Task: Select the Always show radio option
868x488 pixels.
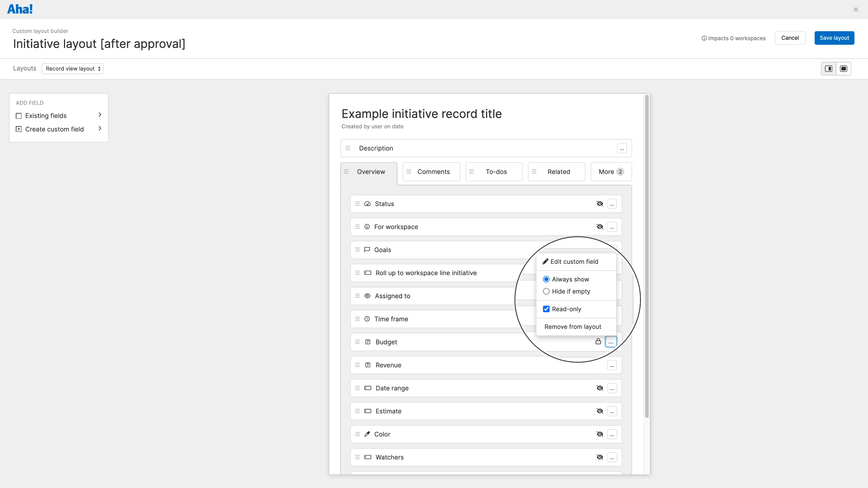Action: pyautogui.click(x=546, y=279)
